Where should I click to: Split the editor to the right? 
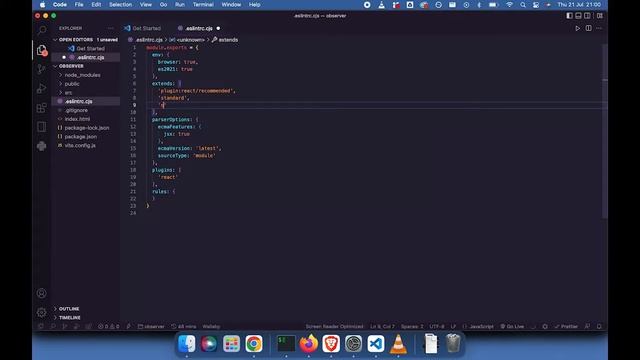click(589, 29)
